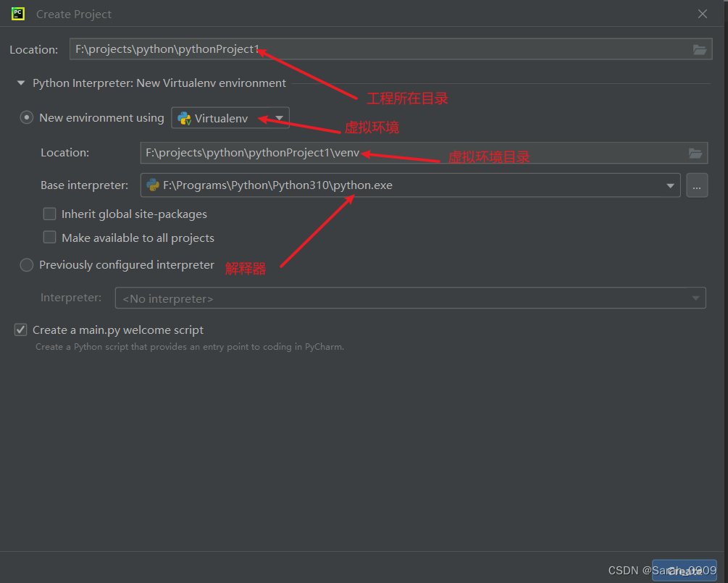Click the Create button
Screen dimensions: 728x583
click(685, 571)
